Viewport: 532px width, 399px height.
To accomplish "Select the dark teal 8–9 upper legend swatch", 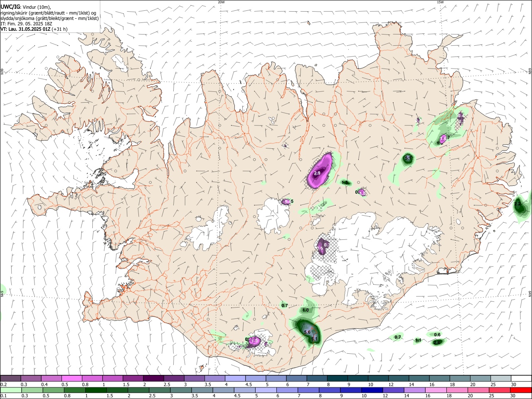I will (337, 379).
